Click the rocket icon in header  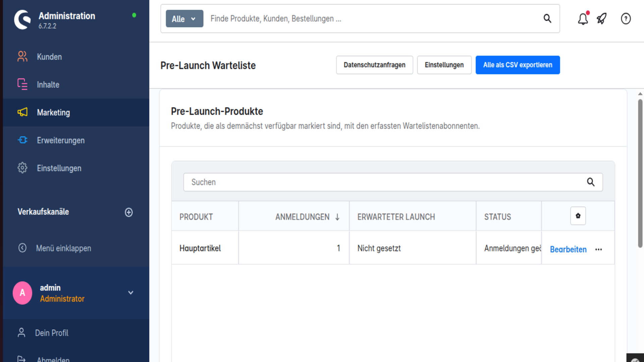[602, 18]
